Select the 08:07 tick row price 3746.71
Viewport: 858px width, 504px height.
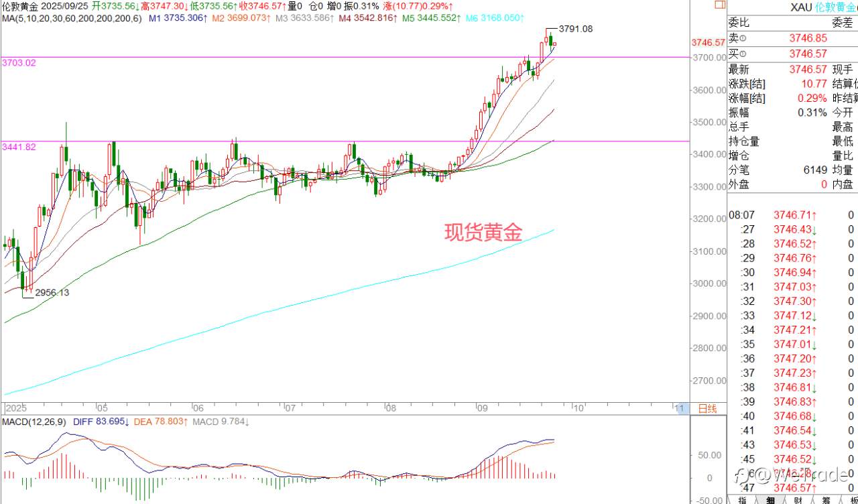click(795, 215)
